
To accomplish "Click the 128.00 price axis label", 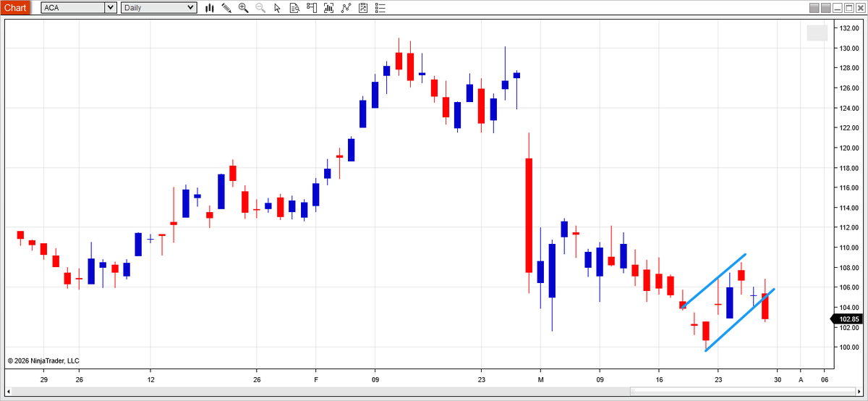I will [x=851, y=68].
